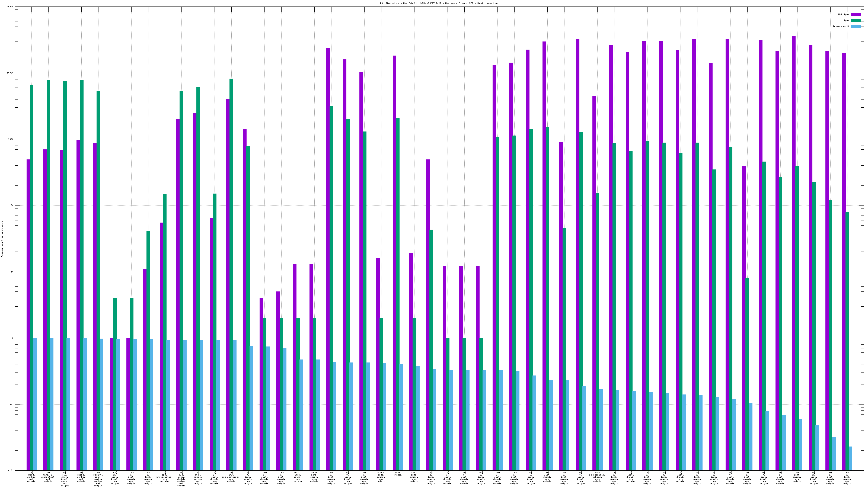Click the 'Message Count or Spam Score' axis label
868x488 pixels.
2,239
